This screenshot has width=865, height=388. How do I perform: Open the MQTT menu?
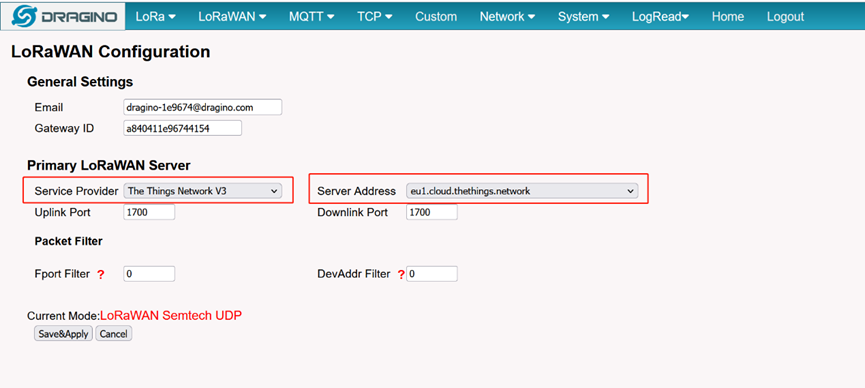[312, 17]
